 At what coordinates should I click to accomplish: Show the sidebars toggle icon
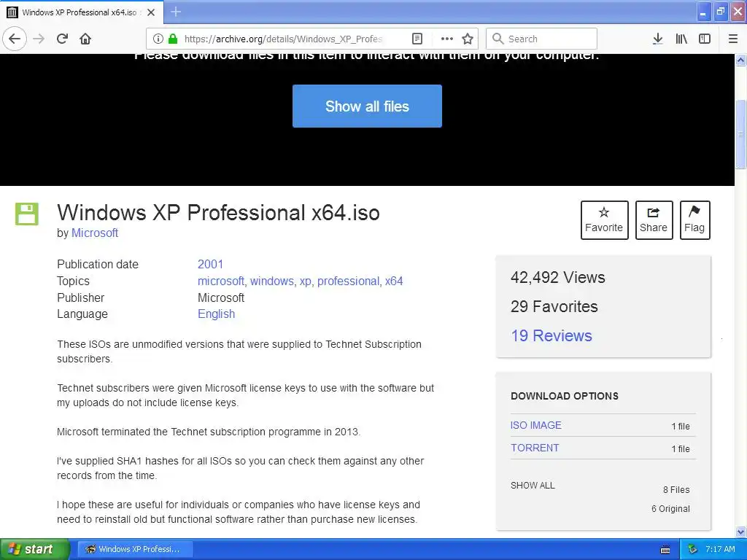tap(705, 39)
